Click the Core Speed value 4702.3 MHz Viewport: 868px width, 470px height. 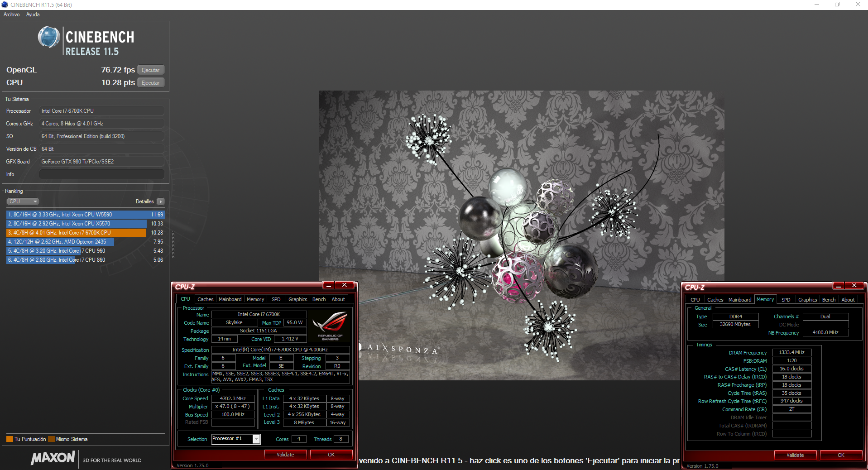coord(233,398)
